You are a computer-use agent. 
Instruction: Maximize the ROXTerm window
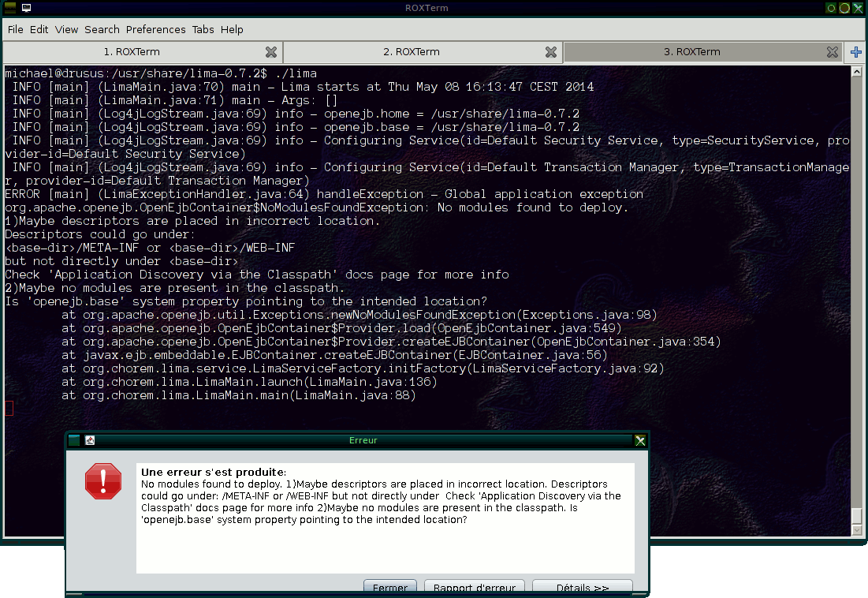pyautogui.click(x=844, y=8)
